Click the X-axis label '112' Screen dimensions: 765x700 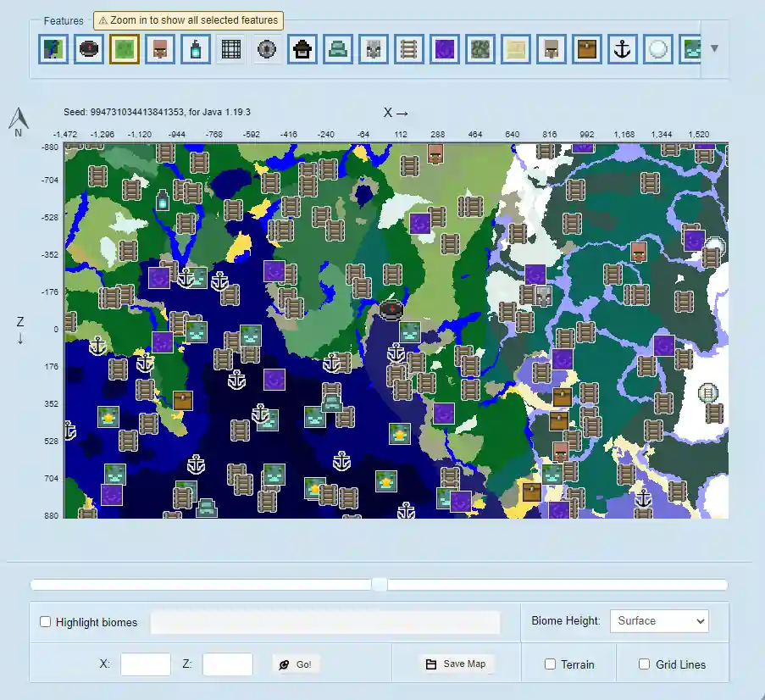click(x=401, y=134)
